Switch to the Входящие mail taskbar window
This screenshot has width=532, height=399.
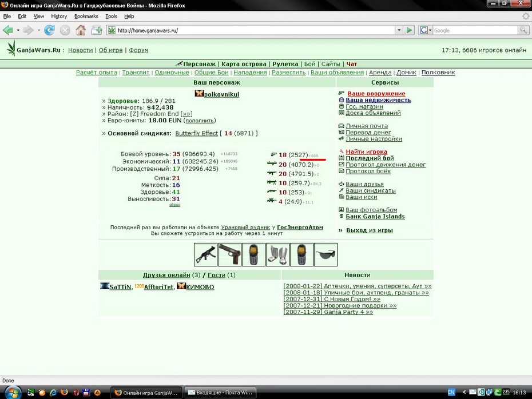pos(220,393)
